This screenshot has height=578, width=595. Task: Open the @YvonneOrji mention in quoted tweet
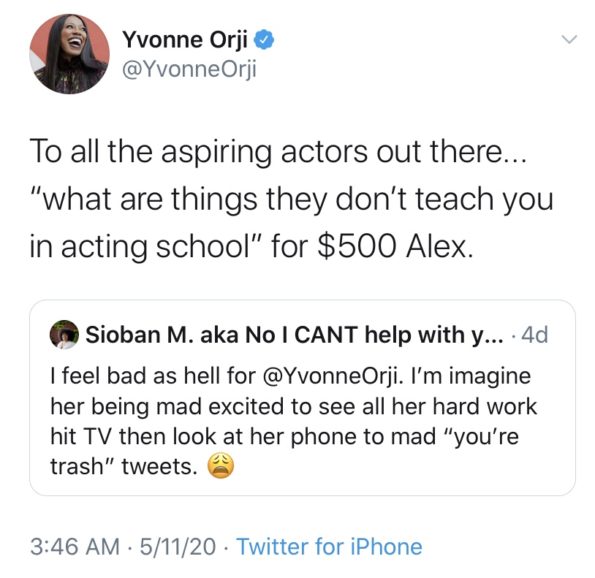click(x=330, y=376)
